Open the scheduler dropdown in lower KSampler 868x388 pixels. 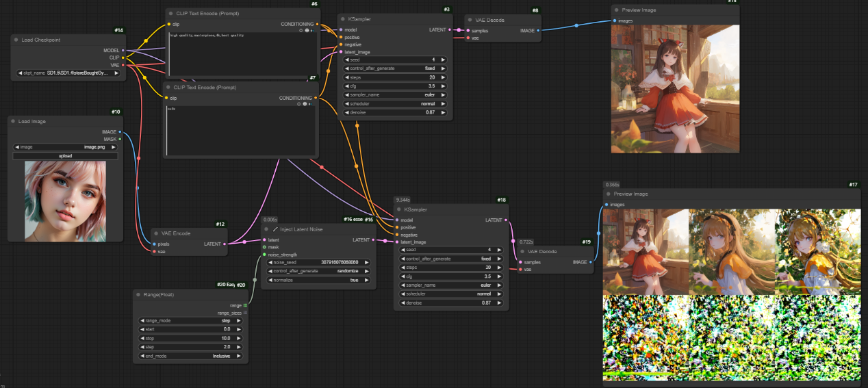[451, 293]
